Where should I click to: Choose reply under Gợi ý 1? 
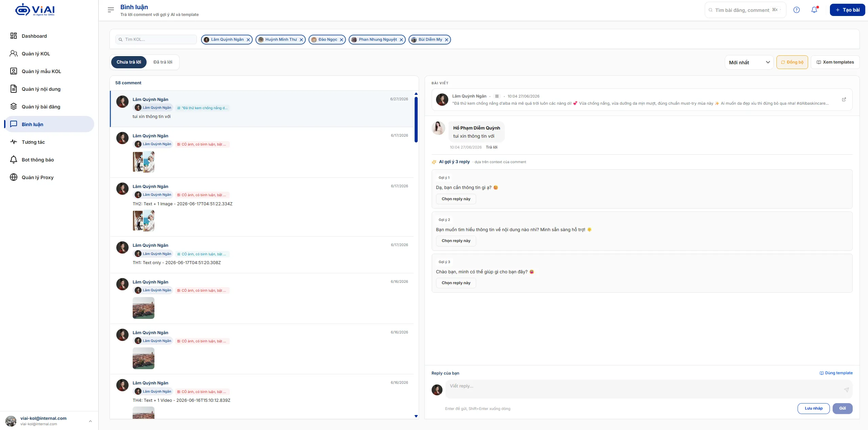pyautogui.click(x=456, y=199)
